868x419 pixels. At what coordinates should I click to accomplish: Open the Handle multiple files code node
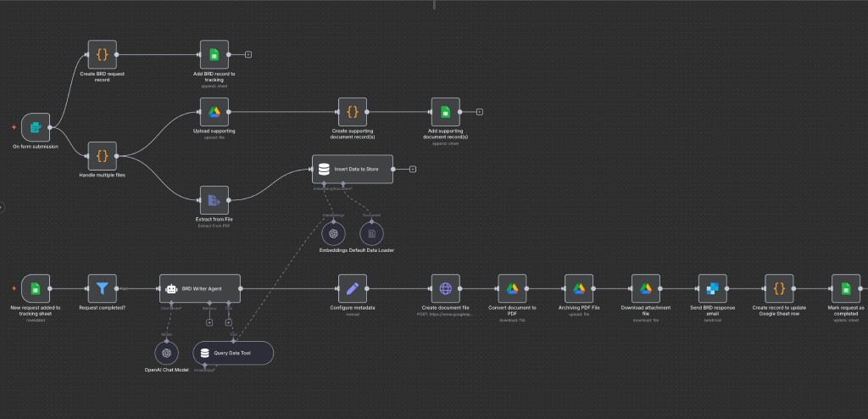pos(103,156)
